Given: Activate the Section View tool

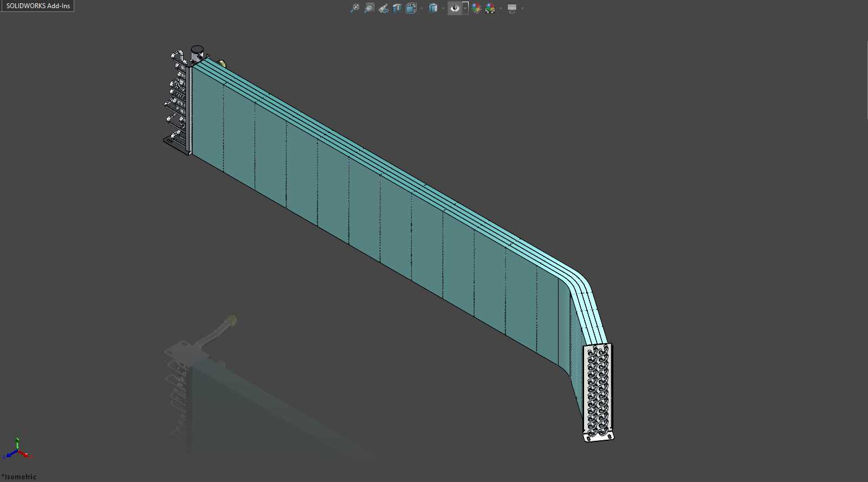Looking at the screenshot, I should coord(397,8).
